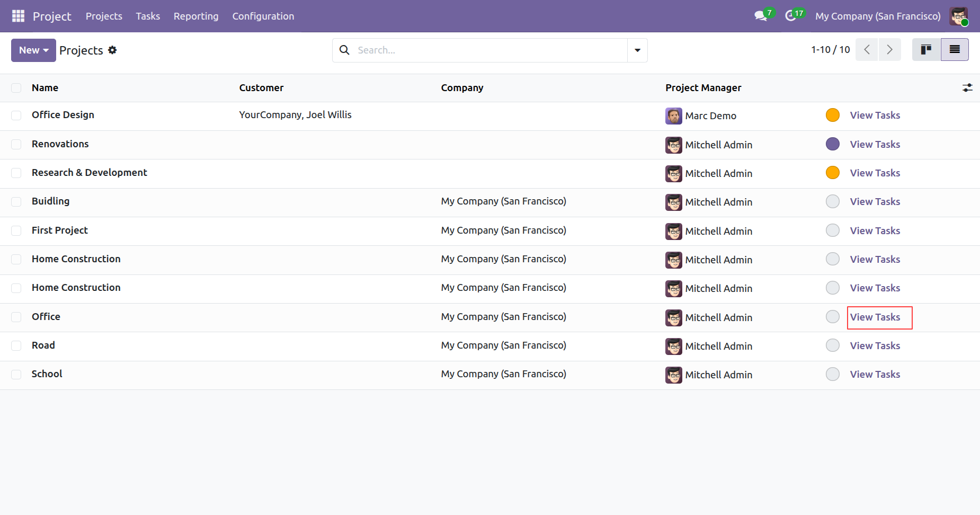View Tasks for Buidling project
Screen dimensions: 980x515
click(875, 201)
